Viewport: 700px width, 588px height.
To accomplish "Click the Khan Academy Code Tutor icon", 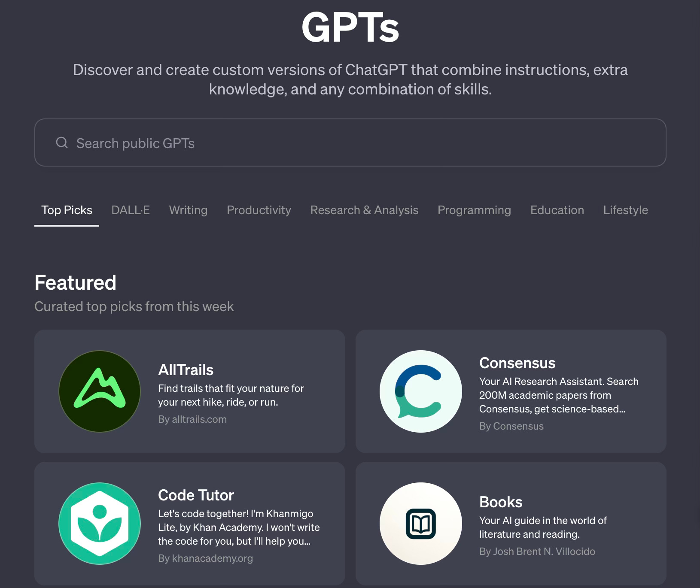I will (x=100, y=524).
